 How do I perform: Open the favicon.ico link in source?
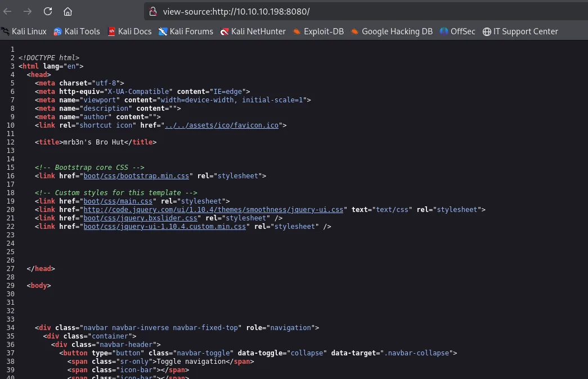[x=222, y=125]
